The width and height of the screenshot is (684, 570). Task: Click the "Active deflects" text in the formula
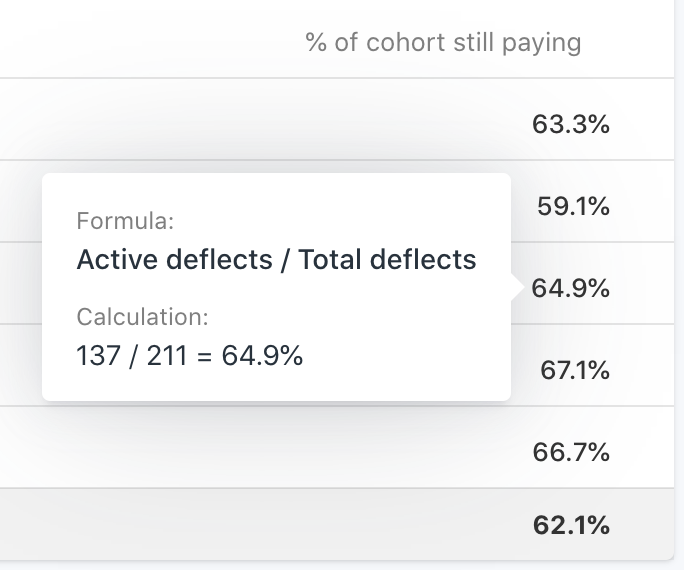click(x=174, y=260)
